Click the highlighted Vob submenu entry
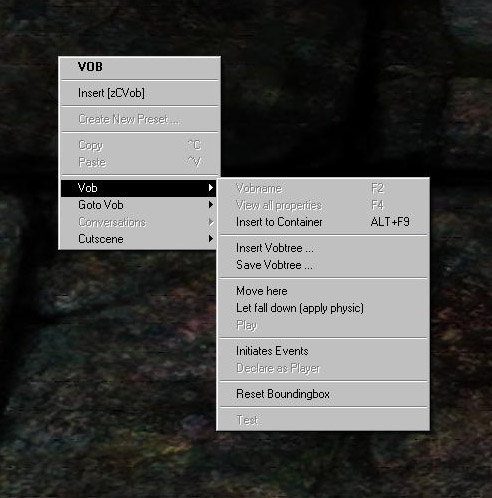492x498 pixels. coord(139,188)
